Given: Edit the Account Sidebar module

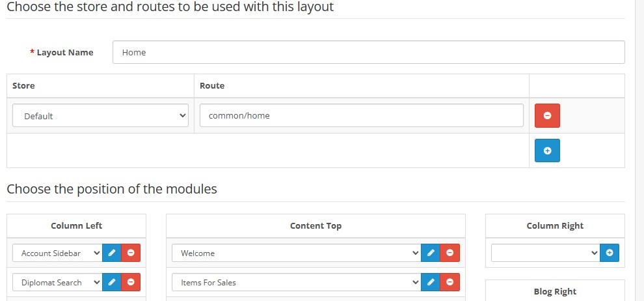Looking at the screenshot, I should coord(112,253).
